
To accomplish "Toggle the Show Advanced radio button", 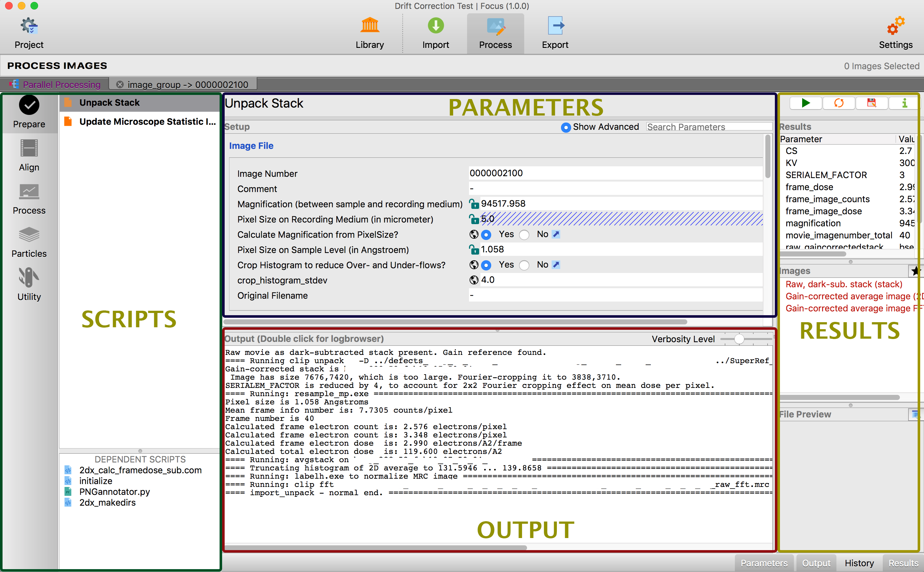I will coord(565,128).
